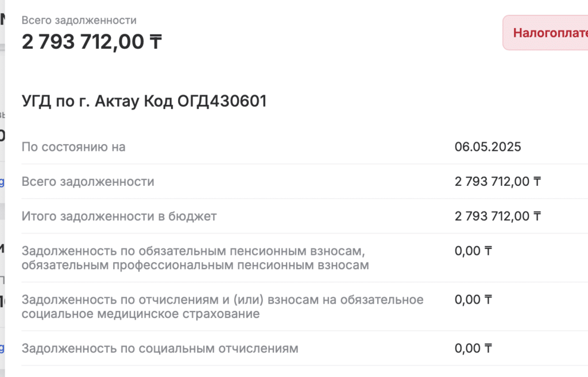Select the 0,00 ₸ value for medical insurance

tap(473, 300)
